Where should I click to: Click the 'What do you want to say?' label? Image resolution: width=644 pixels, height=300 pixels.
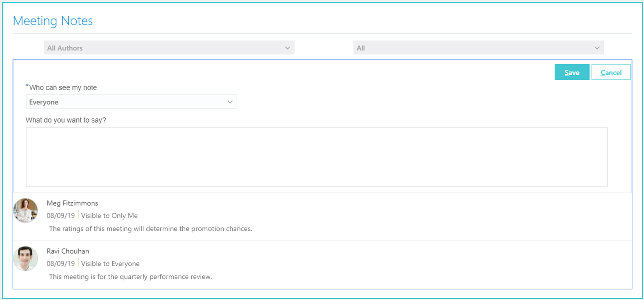[x=66, y=120]
